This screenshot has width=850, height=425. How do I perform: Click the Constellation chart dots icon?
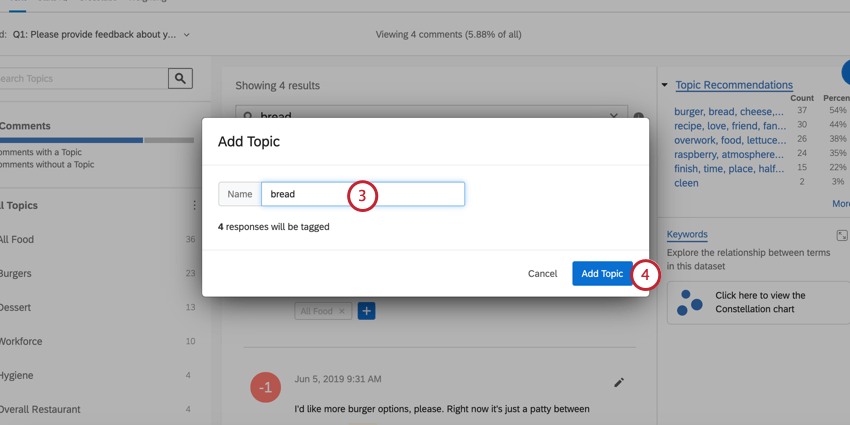coord(690,302)
